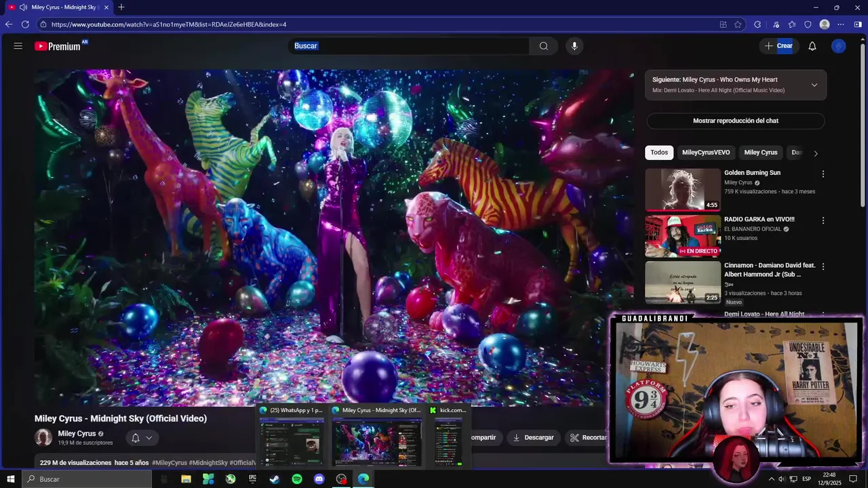Open the YouTube account avatar menu
868x488 pixels.
click(x=839, y=46)
